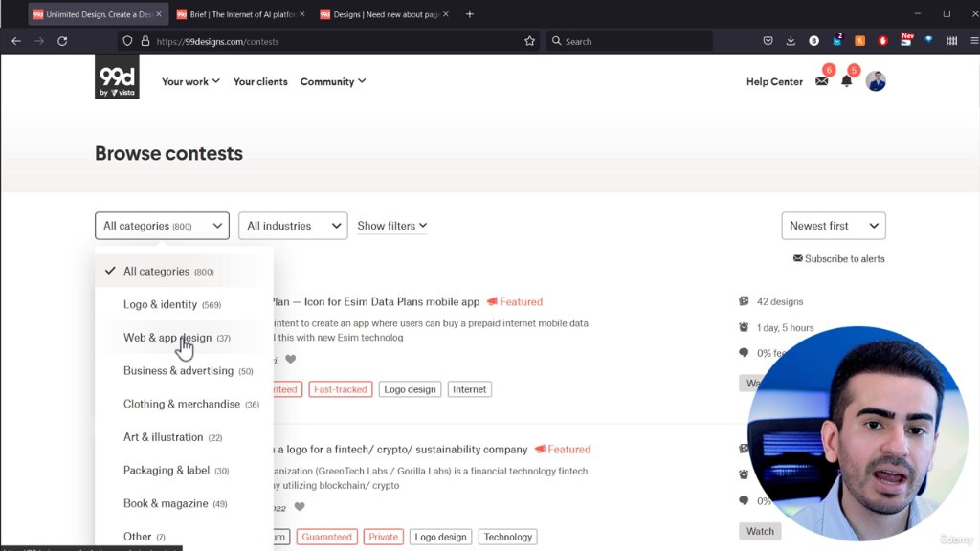980x551 pixels.
Task: Select Web & app design category
Action: click(x=184, y=338)
